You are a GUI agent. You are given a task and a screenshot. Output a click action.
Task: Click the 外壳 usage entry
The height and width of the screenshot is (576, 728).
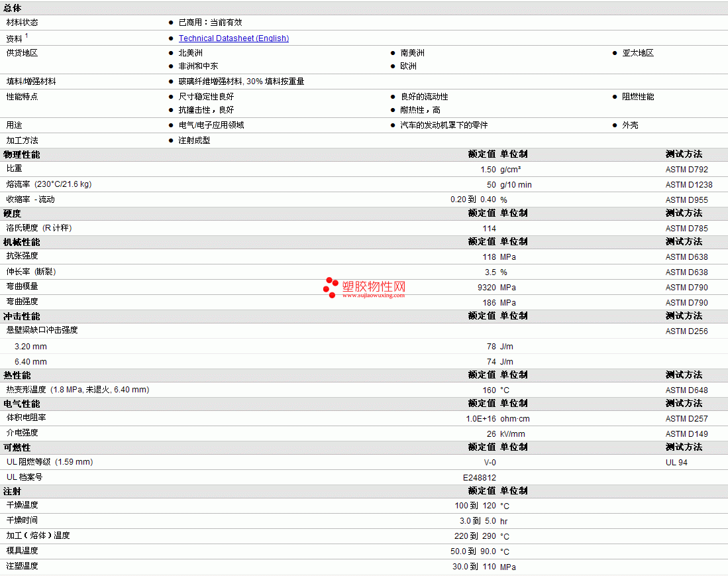click(630, 125)
